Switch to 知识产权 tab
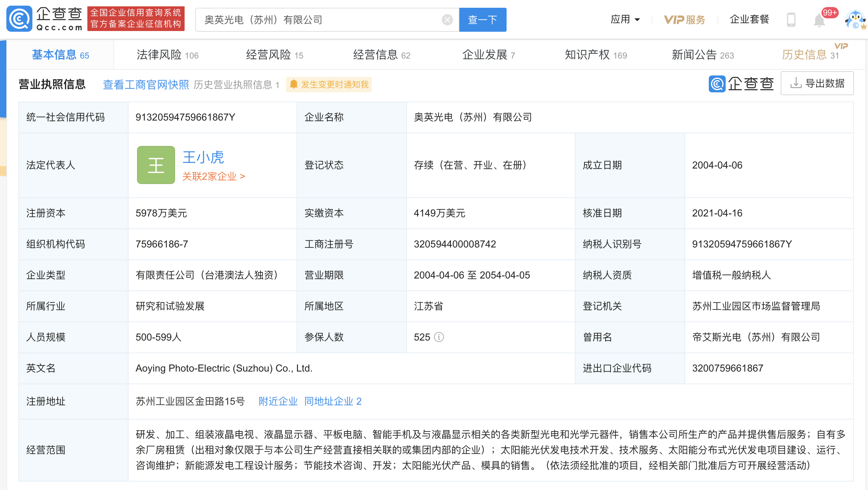Image resolution: width=868 pixels, height=490 pixels. [x=596, y=55]
